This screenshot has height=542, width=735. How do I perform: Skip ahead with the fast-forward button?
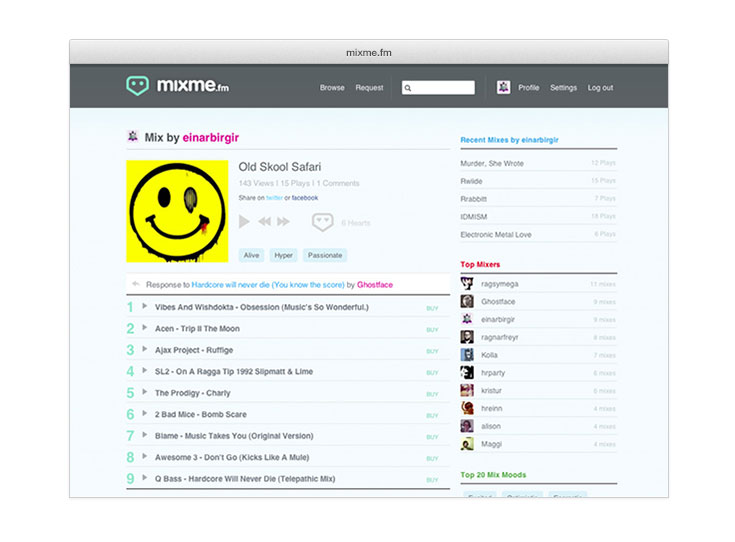tap(283, 221)
